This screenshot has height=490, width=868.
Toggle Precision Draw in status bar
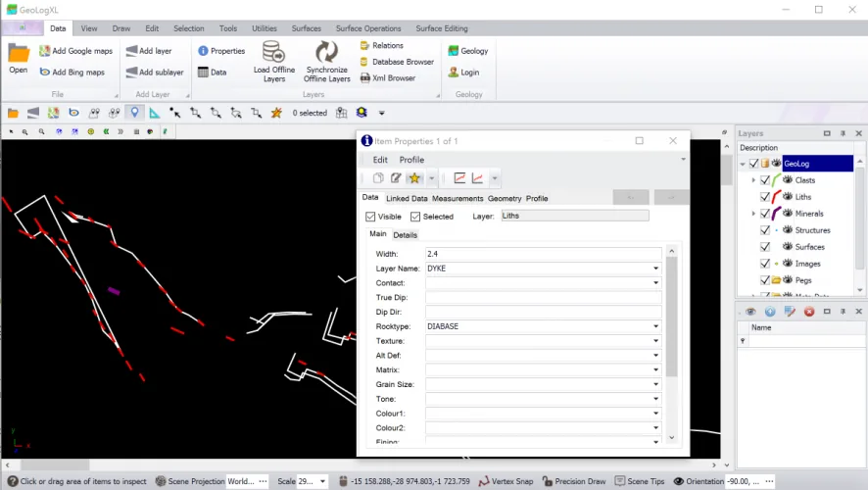574,481
